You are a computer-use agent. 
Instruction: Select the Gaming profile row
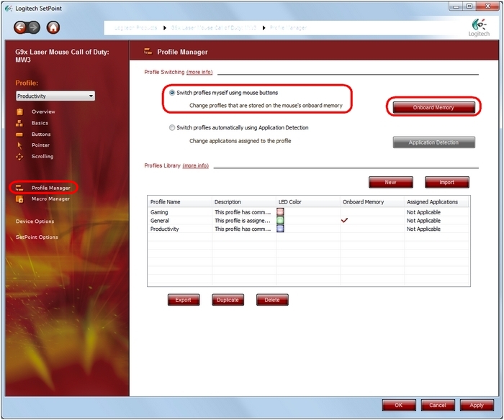coord(309,212)
